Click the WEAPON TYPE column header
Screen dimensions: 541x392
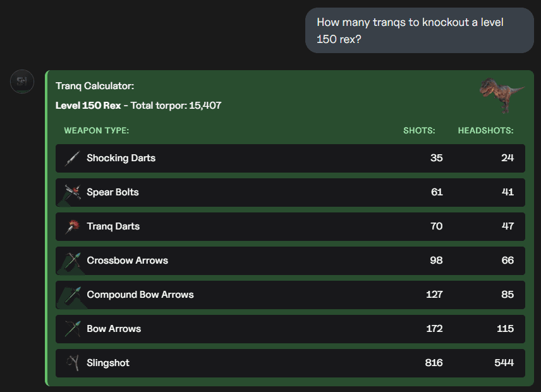point(97,130)
